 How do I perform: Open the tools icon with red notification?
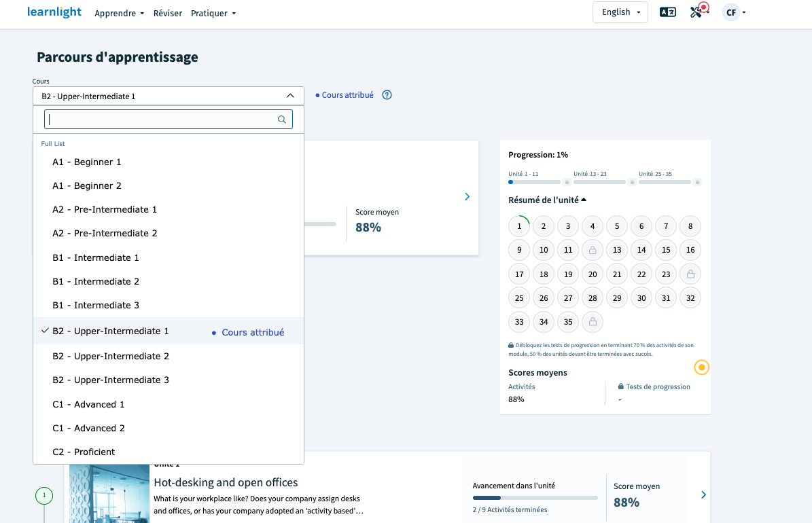pos(699,10)
